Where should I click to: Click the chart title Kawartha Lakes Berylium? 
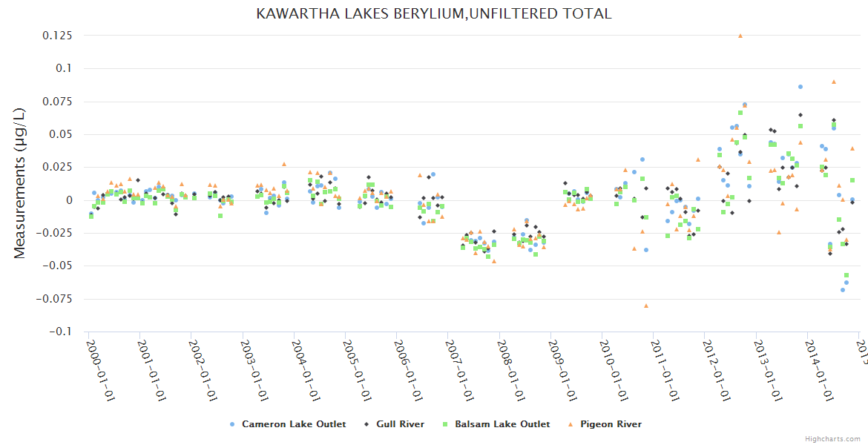pos(434,13)
